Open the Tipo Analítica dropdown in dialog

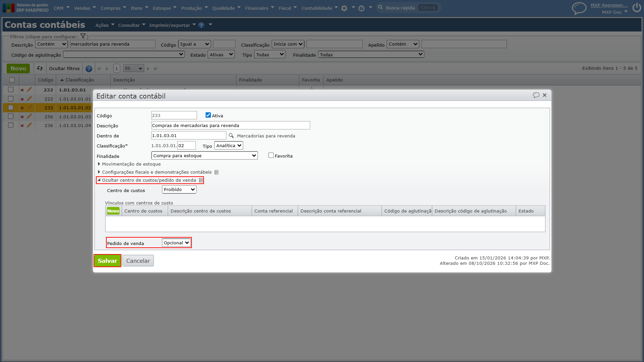tap(229, 145)
